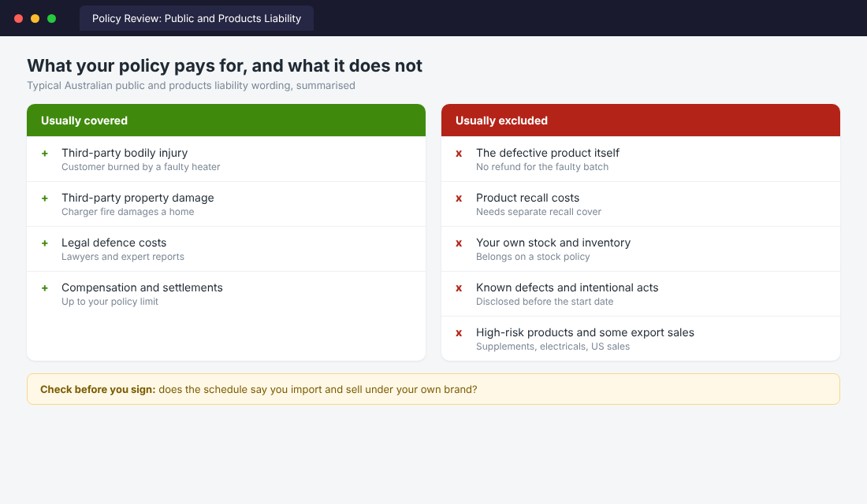Click the 'Usually covered' green header
Image resolution: width=867 pixels, height=504 pixels.
coord(226,120)
